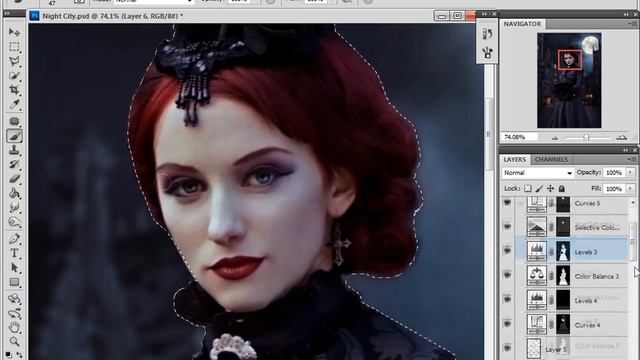Select the Color Balance 3 adjustment thumbnail
Image resolution: width=640 pixels, height=360 pixels.
click(536, 276)
